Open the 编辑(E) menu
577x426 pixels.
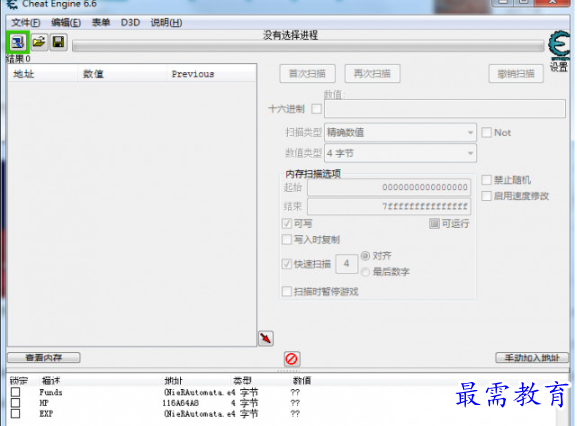[66, 23]
